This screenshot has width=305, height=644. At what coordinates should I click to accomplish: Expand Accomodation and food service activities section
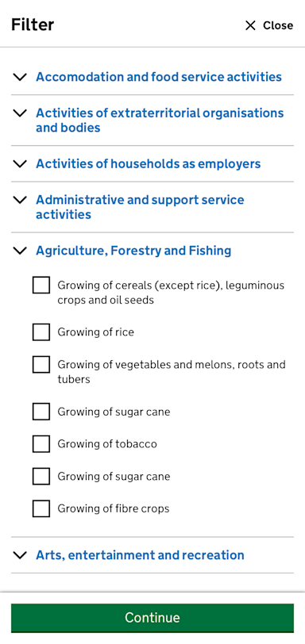coord(159,77)
